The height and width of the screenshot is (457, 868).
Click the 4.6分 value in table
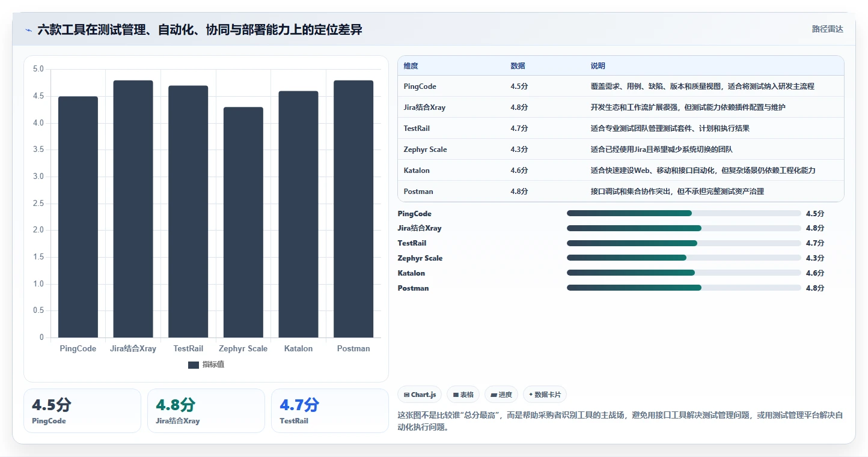point(519,171)
